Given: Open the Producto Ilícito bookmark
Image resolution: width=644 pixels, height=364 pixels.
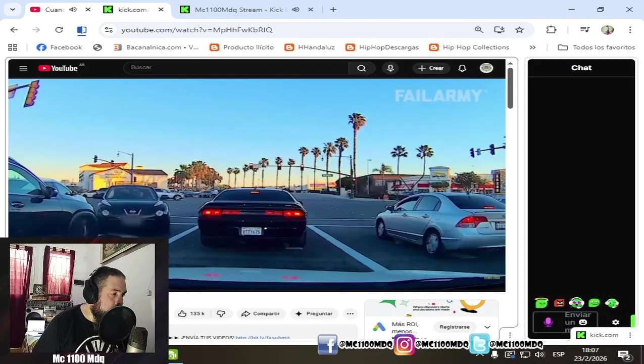Looking at the screenshot, I should pyautogui.click(x=241, y=47).
